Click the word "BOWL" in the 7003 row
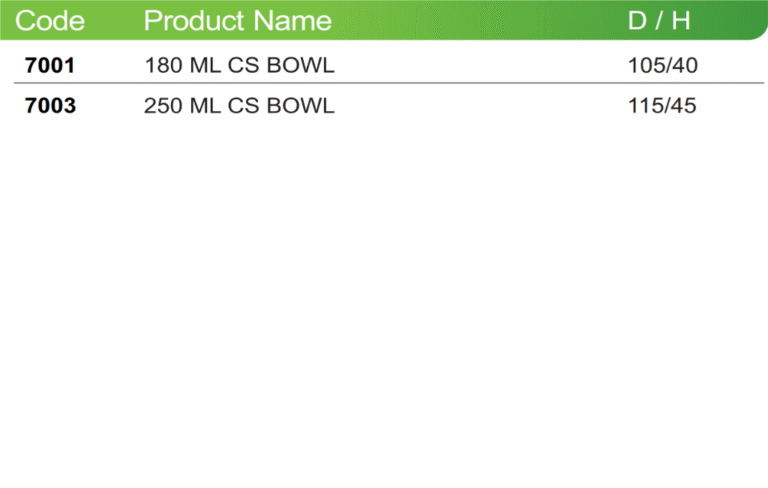 pyautogui.click(x=300, y=105)
